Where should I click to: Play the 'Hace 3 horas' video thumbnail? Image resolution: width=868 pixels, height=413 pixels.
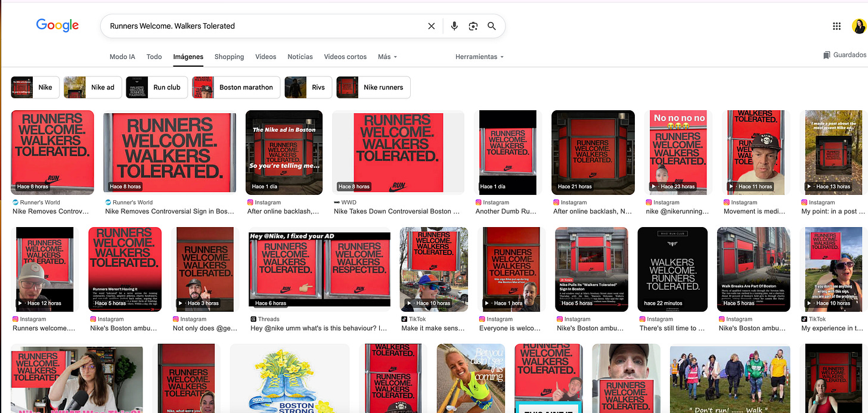(x=206, y=269)
